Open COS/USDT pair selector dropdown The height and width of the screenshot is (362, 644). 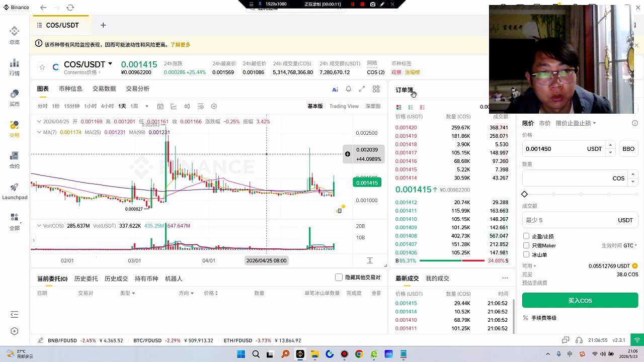click(110, 64)
